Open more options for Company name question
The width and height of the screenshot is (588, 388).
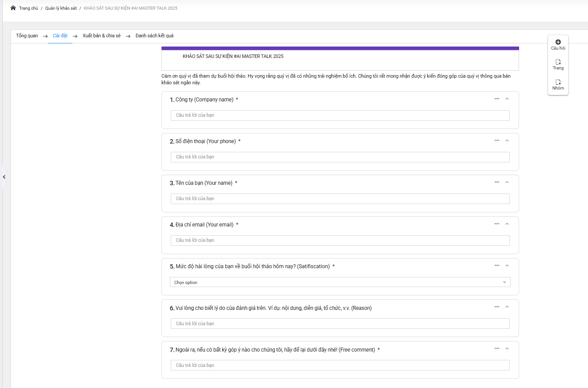coord(497,99)
